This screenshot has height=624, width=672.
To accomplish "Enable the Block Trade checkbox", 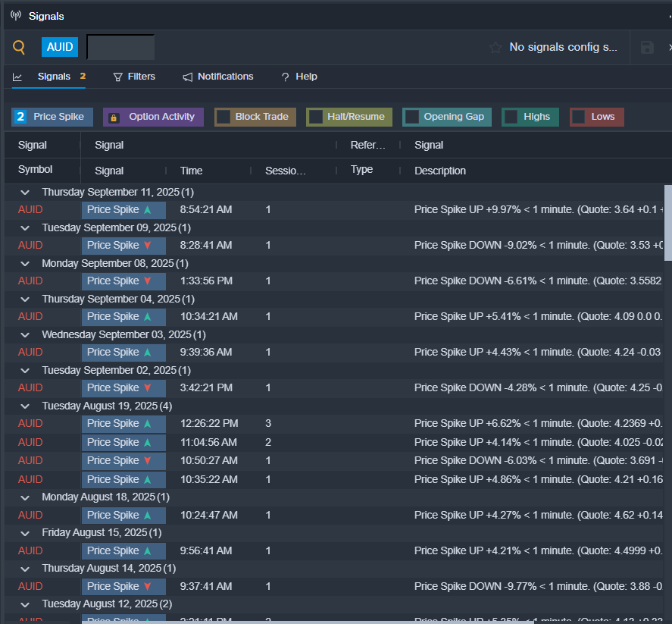I will pyautogui.click(x=223, y=117).
